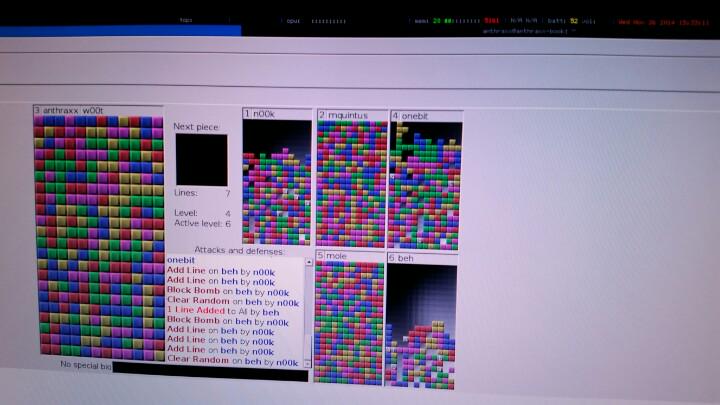Click the '1 n00k' player name header
This screenshot has width=720, height=405.
tap(259, 114)
